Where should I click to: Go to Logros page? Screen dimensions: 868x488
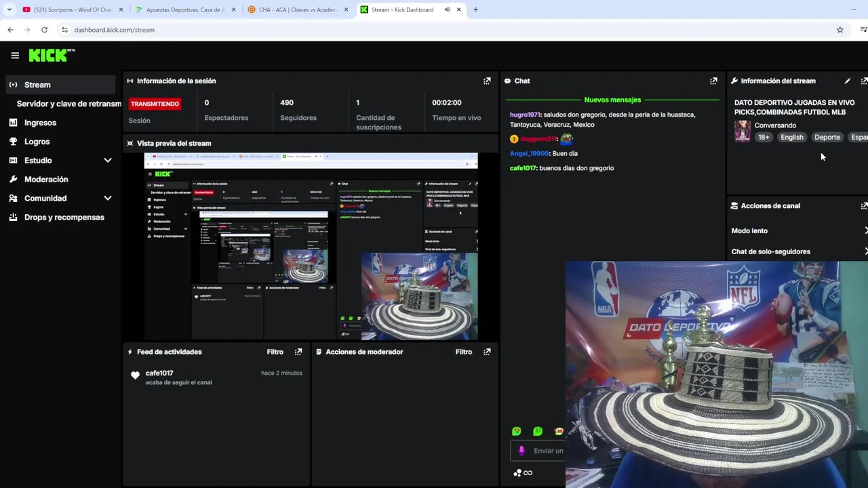37,142
